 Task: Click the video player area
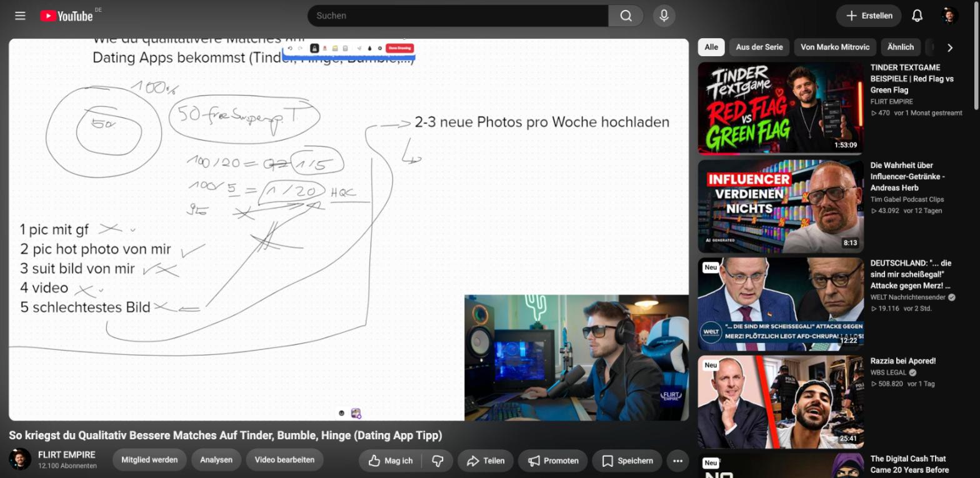pos(349,229)
